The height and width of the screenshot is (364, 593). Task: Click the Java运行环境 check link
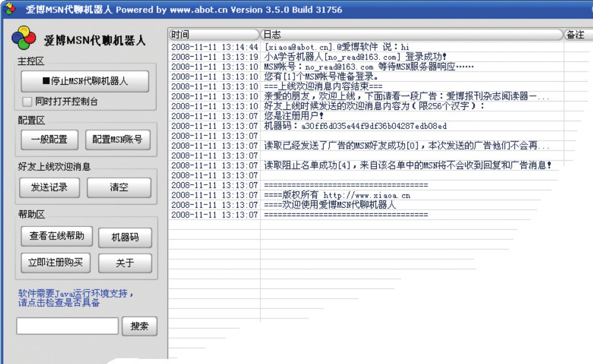point(75,298)
